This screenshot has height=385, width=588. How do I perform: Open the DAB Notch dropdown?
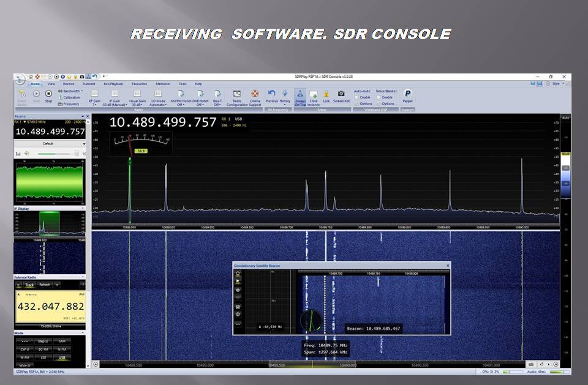coord(200,97)
